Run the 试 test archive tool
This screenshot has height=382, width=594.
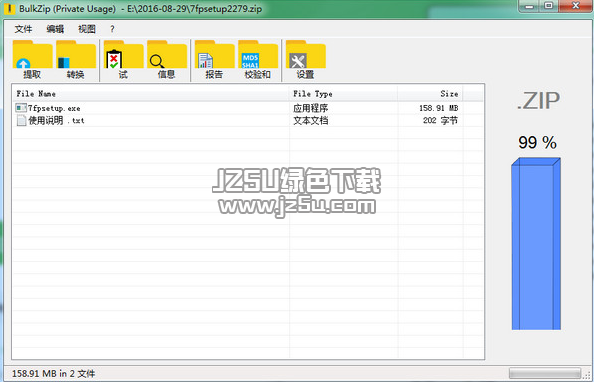click(x=123, y=59)
